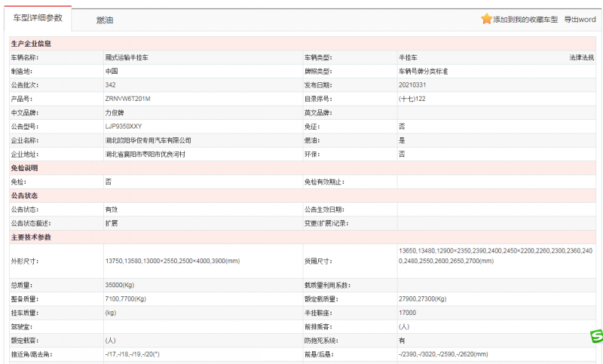The width and height of the screenshot is (603, 364).
Task: Click the 生产企业信息 section header
Action: [32, 44]
